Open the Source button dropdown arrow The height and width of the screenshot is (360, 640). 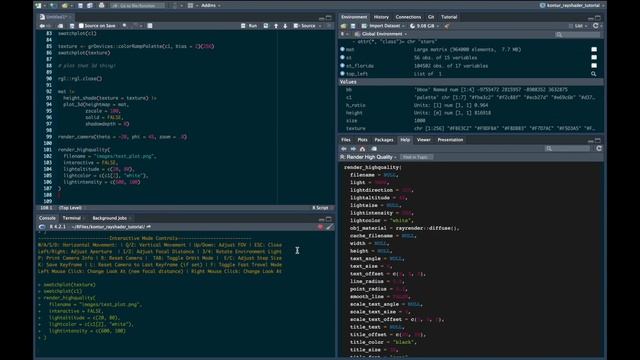tap(320, 26)
